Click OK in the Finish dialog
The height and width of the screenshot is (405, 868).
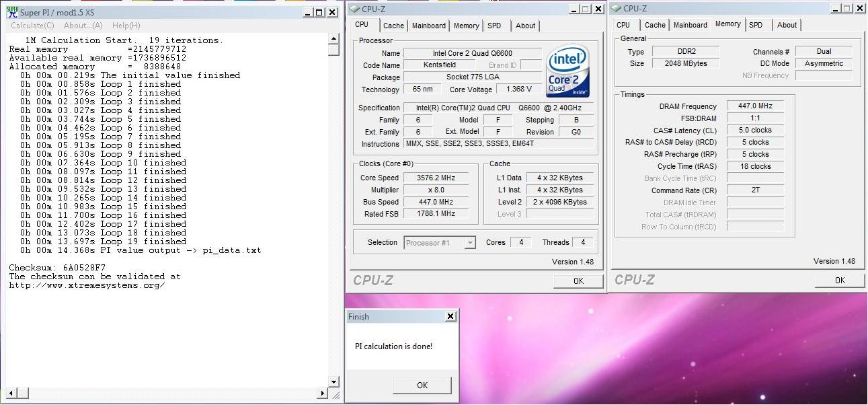[422, 385]
